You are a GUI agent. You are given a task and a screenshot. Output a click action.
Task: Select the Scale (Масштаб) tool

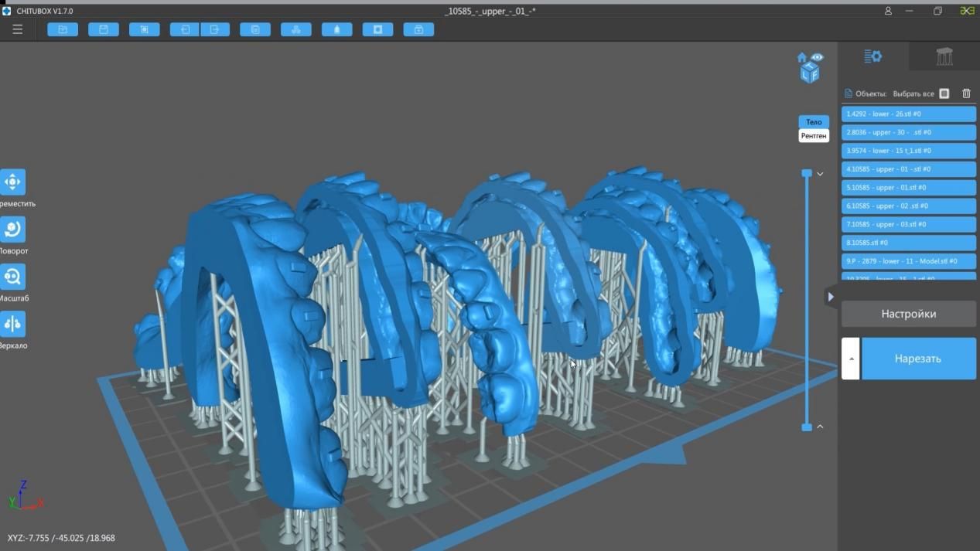[x=12, y=277]
